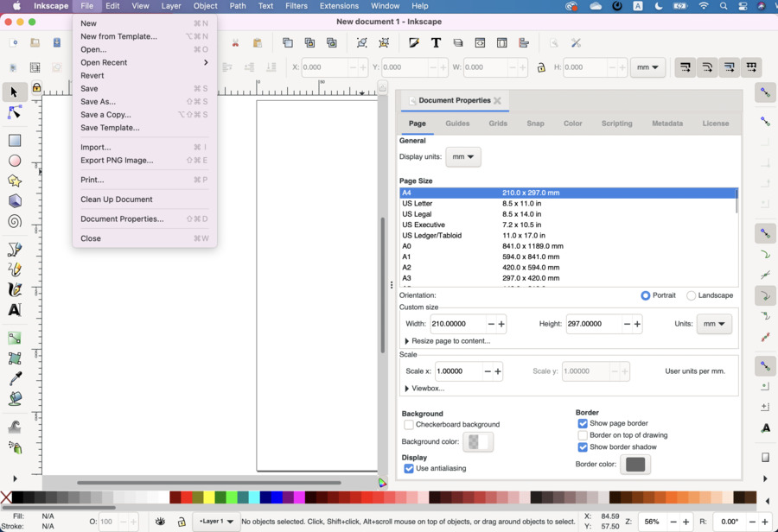Screen dimensions: 778x532
Task: Open Display units mm dropdown
Action: point(463,156)
